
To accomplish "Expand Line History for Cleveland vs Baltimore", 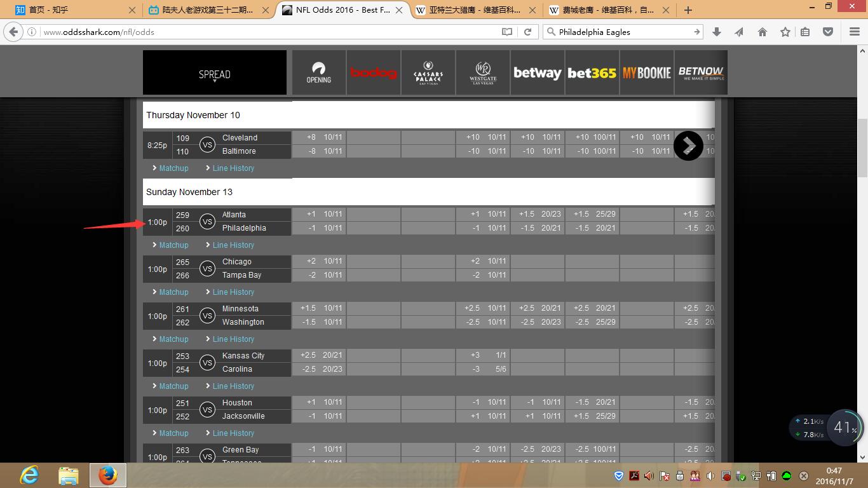I will [x=233, y=168].
